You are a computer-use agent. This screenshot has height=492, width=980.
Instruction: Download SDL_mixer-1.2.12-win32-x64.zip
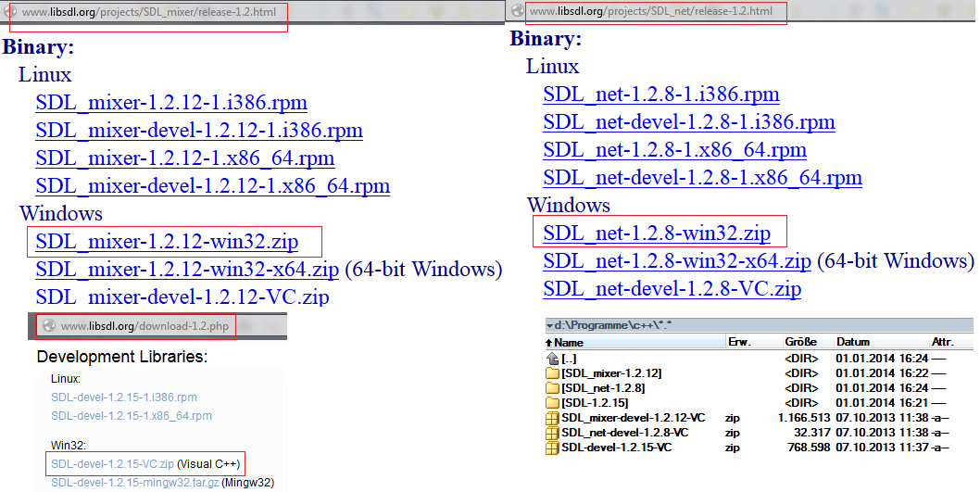tap(187, 270)
